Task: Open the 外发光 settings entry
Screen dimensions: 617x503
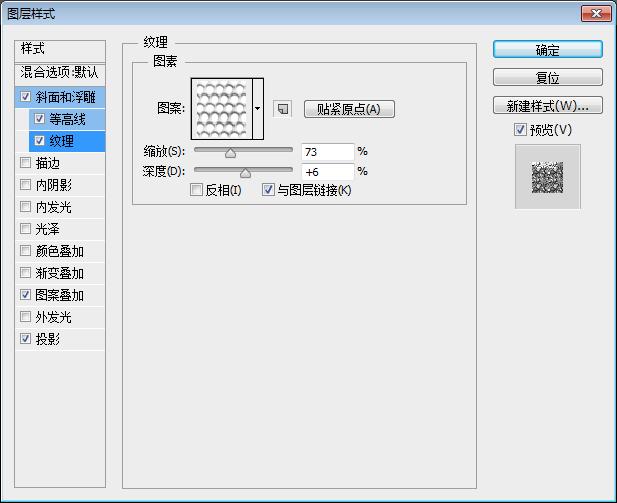Action: (x=54, y=317)
